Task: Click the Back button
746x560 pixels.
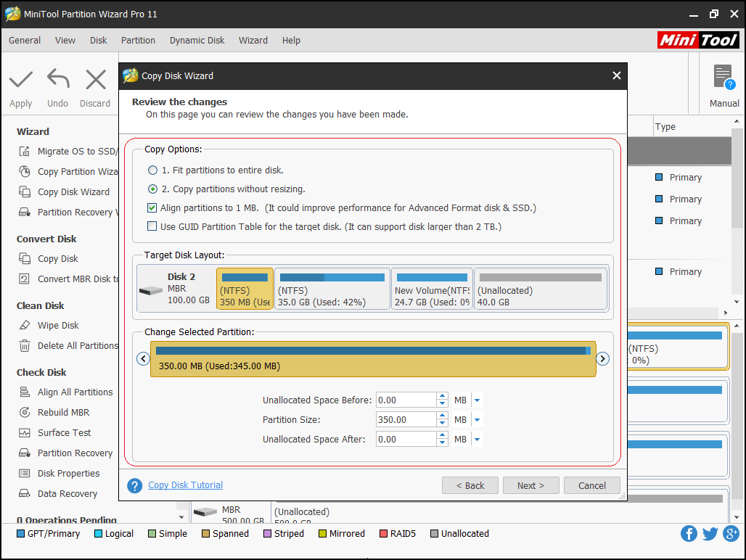Action: point(470,485)
